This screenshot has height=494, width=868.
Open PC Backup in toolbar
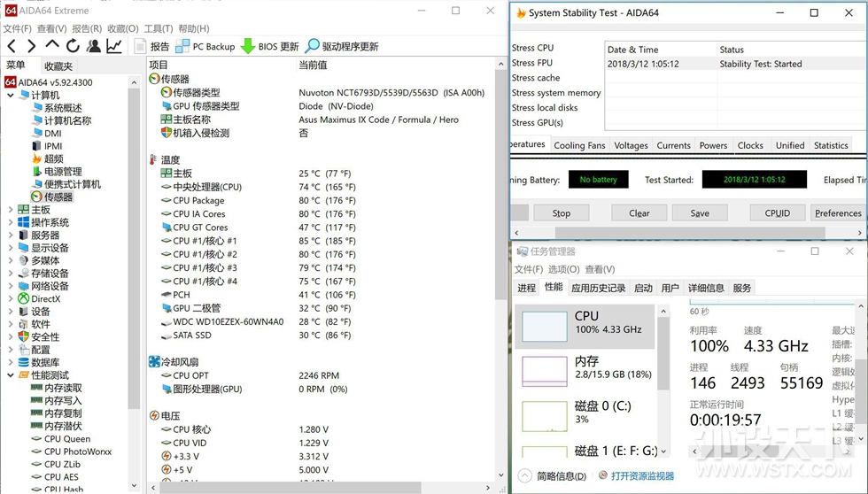205,46
